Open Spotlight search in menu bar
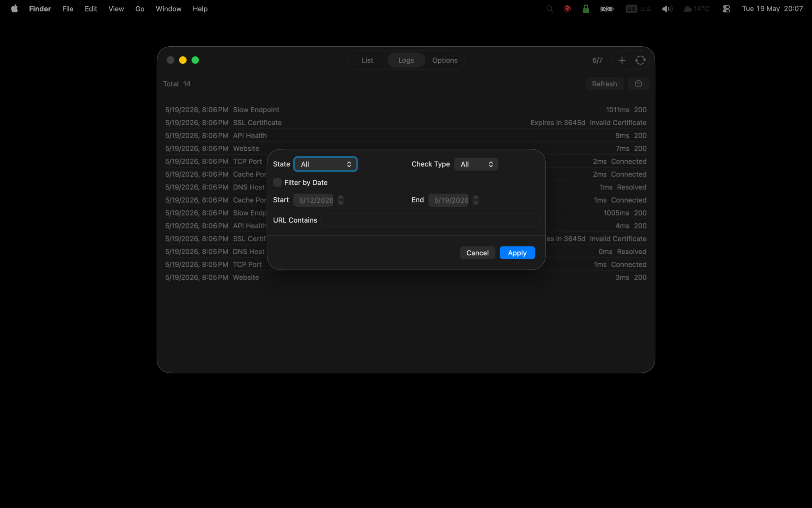 pyautogui.click(x=549, y=9)
